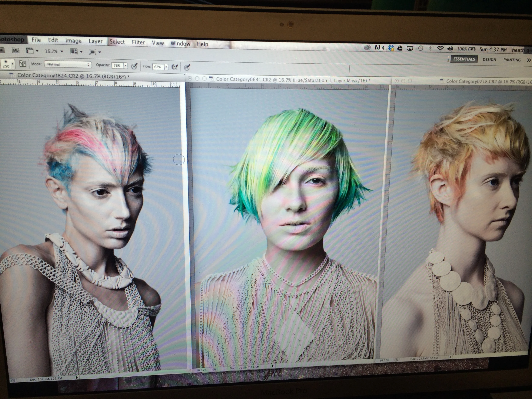Viewport: 532px width, 399px height.
Task: Click the View Extras icon
Action: 30,50
